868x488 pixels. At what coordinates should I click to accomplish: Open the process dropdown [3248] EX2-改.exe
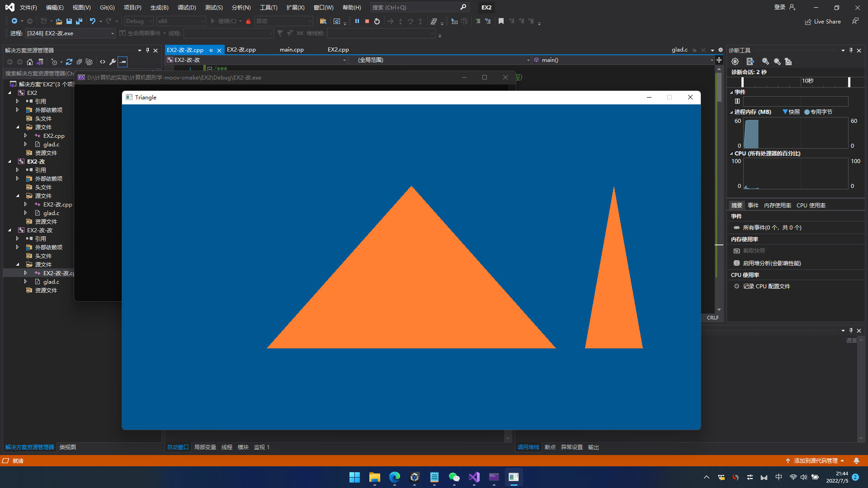113,33
